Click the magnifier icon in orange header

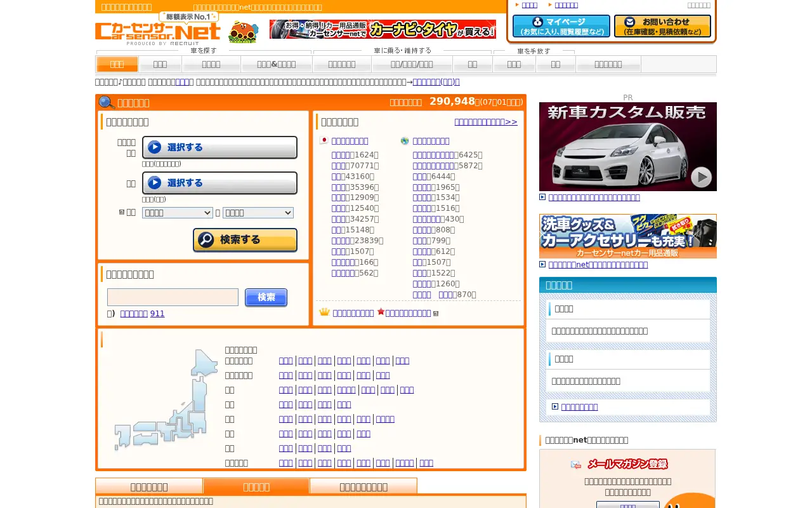[x=107, y=102]
